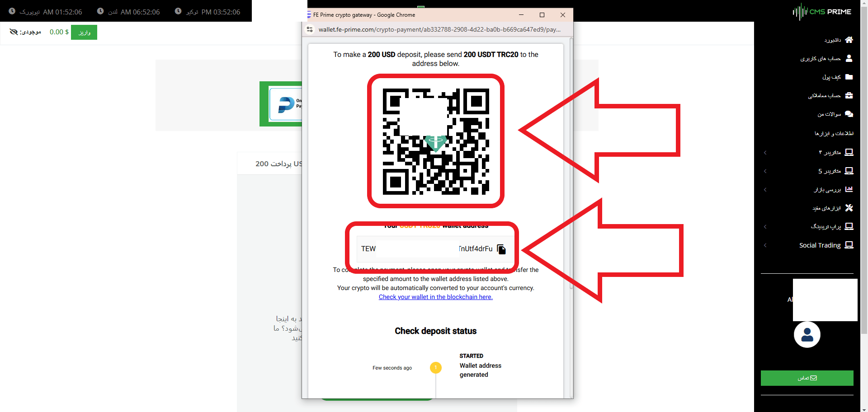The image size is (868, 412).
Task: Click the popup window vertical scrollbar
Action: [571, 163]
